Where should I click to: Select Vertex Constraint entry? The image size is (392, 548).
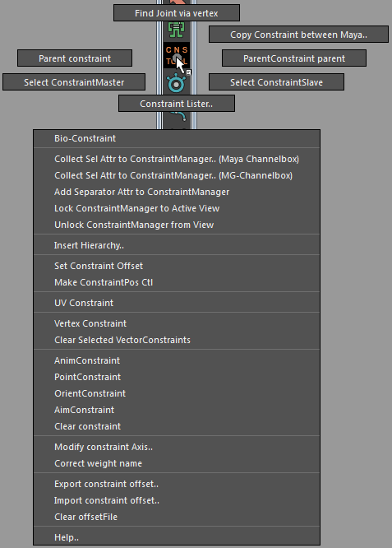tap(177, 323)
